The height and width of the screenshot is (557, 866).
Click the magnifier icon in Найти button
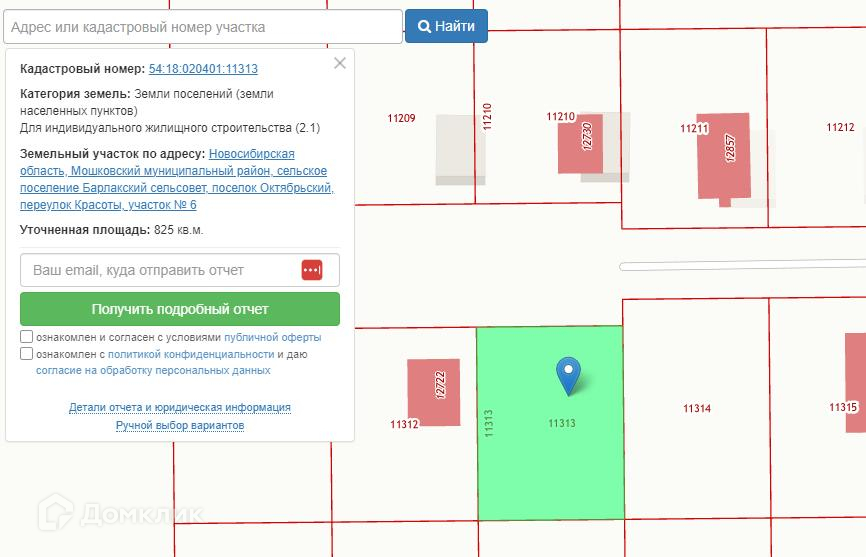424,26
